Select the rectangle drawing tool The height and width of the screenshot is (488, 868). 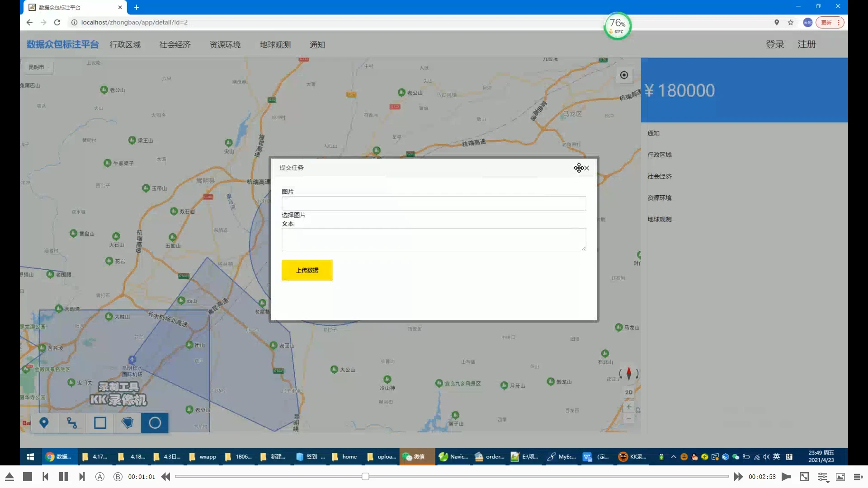[x=100, y=423]
